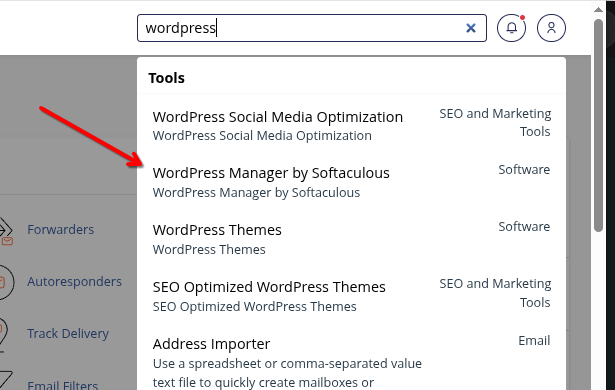Click the Software category label beside WordPress Manager
The width and height of the screenshot is (615, 390).
524,169
